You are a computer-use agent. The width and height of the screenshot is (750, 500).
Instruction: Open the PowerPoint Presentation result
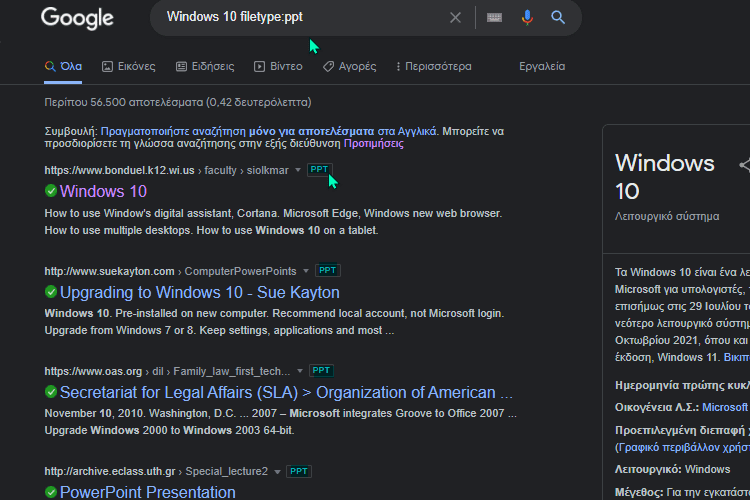(148, 492)
